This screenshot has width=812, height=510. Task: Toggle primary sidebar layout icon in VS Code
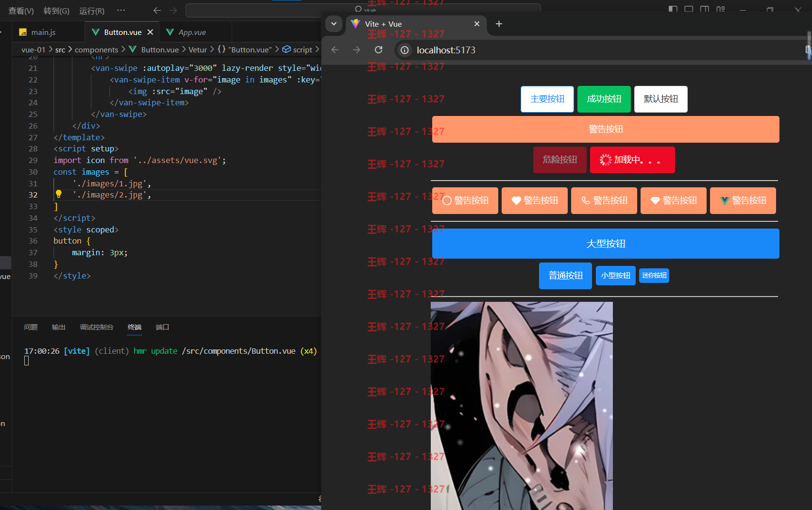tap(673, 9)
